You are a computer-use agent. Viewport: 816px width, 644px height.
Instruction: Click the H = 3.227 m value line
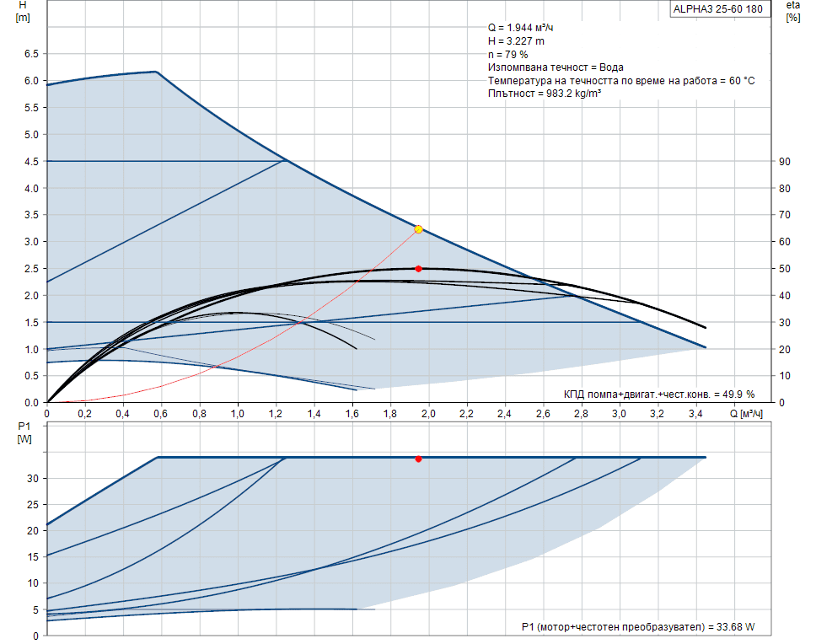click(516, 40)
